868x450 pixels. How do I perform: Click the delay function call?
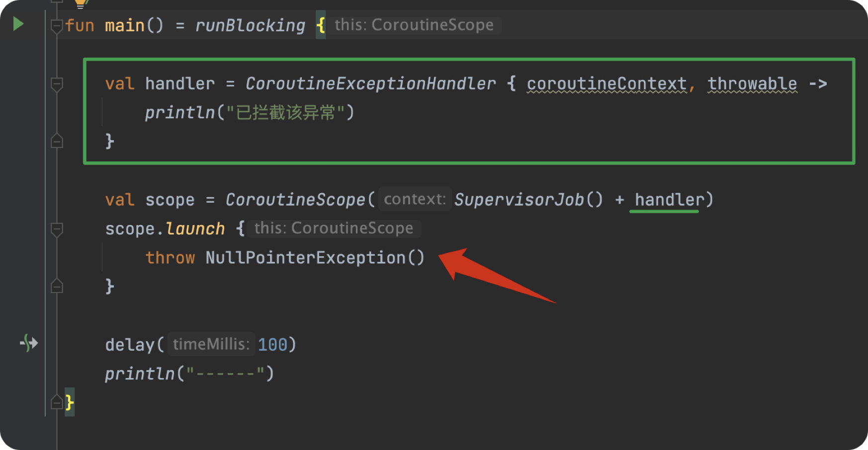(130, 345)
